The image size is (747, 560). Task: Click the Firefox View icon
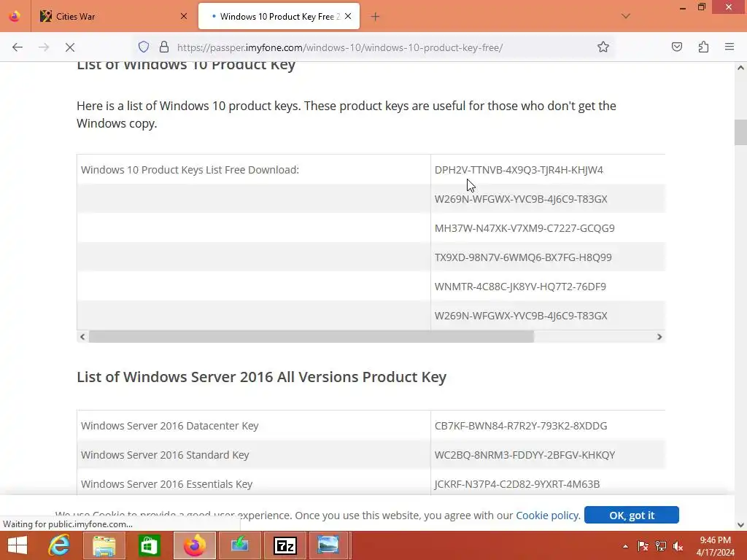tap(15, 16)
